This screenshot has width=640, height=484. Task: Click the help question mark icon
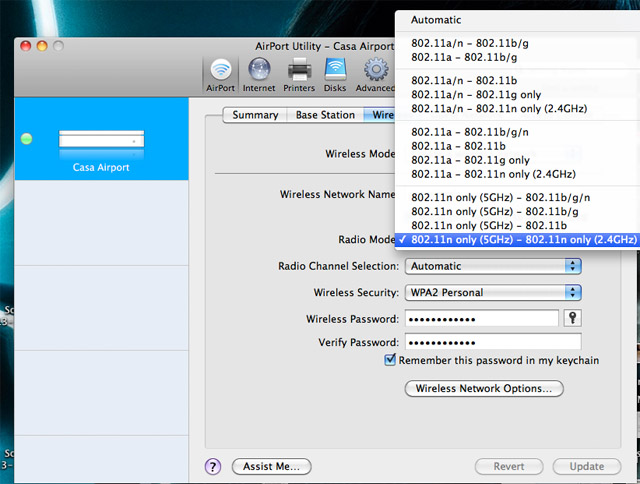pyautogui.click(x=213, y=466)
